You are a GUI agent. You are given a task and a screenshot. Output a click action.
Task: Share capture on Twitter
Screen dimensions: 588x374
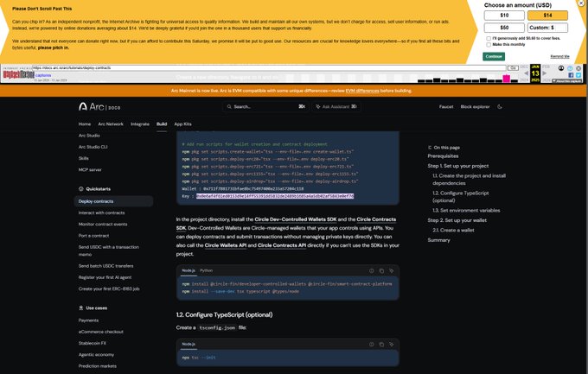(x=578, y=75)
